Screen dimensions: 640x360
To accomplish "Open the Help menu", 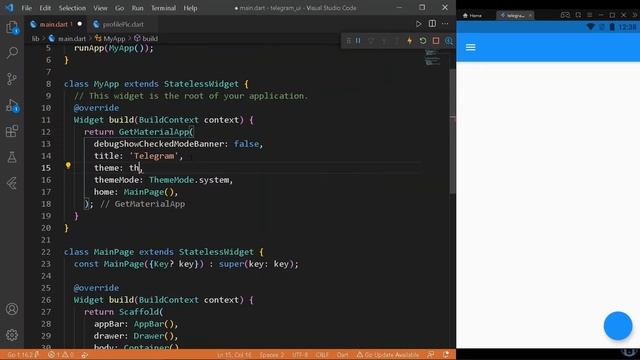I will (190, 8).
